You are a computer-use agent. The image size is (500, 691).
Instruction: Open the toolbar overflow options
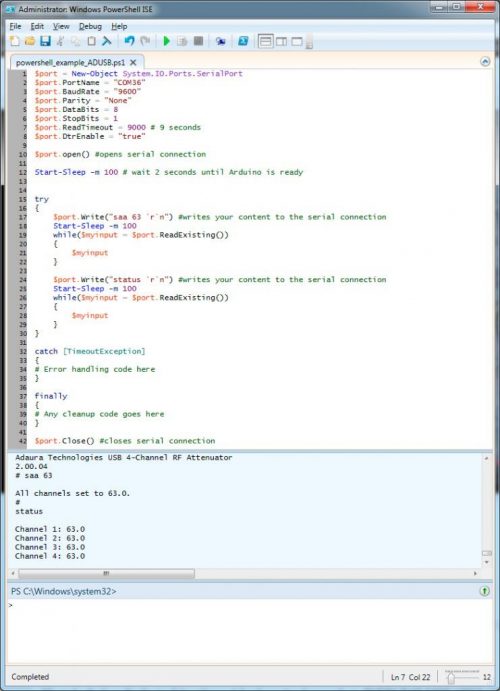pyautogui.click(x=309, y=43)
